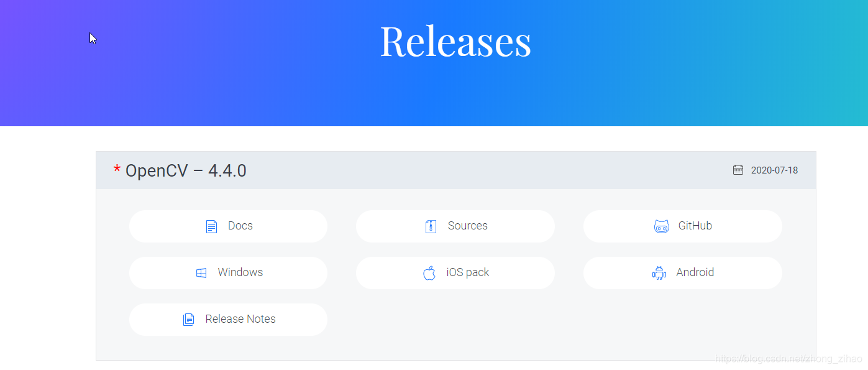Click the GitHub octocat icon
This screenshot has height=370, width=868.
coord(662,226)
